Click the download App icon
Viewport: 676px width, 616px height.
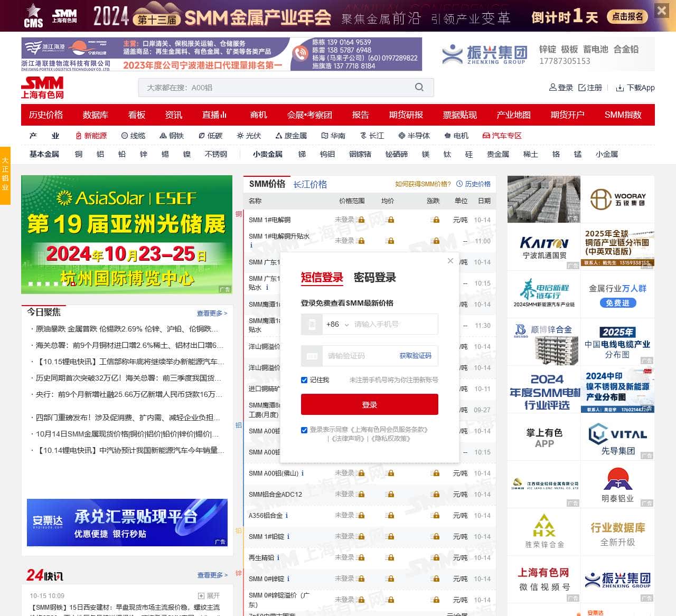coord(620,88)
